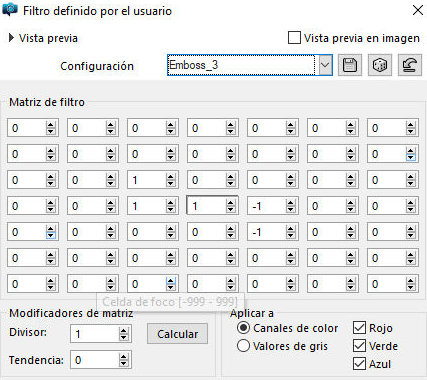This screenshot has width=427, height=380.
Task: Click the randomize dice icon
Action: pos(380,65)
